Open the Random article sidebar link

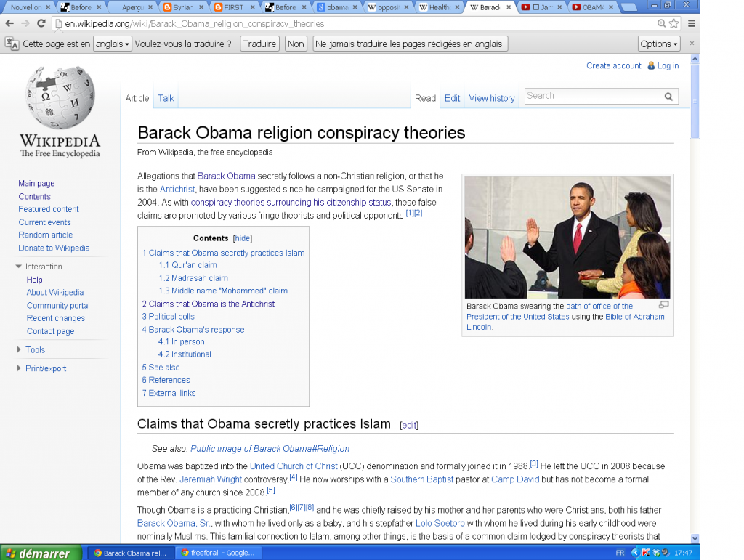(46, 235)
